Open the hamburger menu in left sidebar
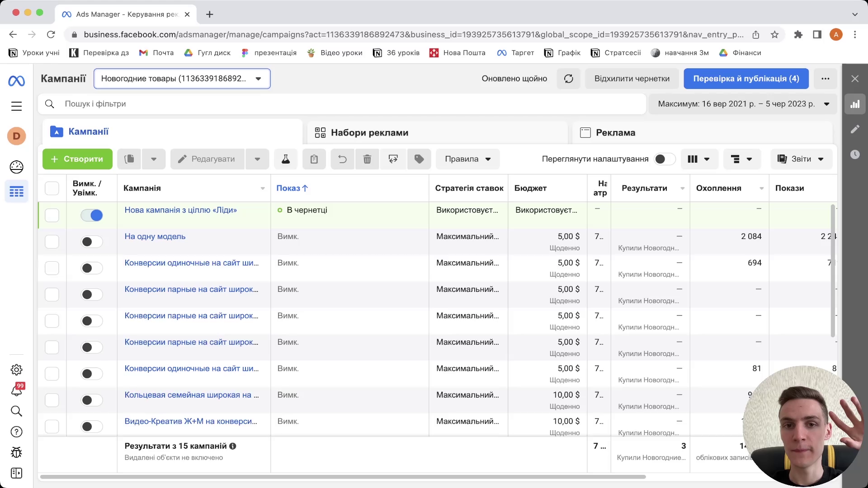 coord(16,106)
